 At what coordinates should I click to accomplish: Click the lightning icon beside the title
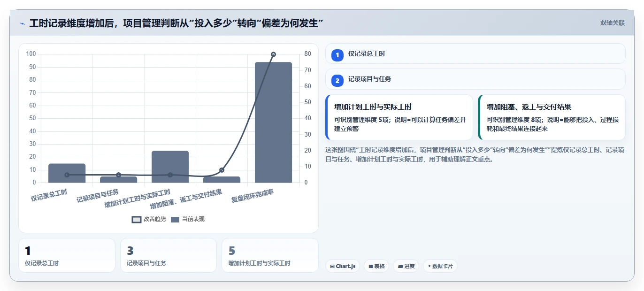(x=22, y=23)
